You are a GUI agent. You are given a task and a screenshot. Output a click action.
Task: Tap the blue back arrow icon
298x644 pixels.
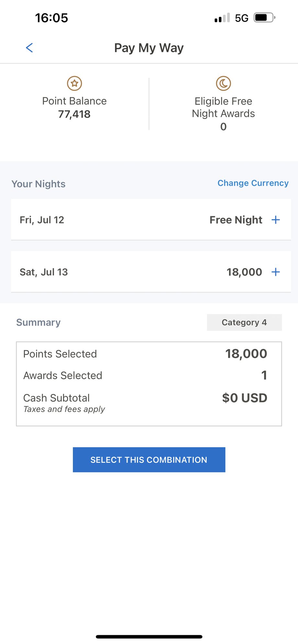[x=29, y=48]
